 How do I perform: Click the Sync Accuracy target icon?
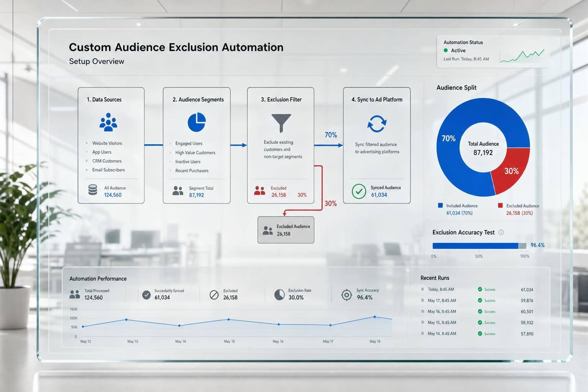(x=346, y=295)
